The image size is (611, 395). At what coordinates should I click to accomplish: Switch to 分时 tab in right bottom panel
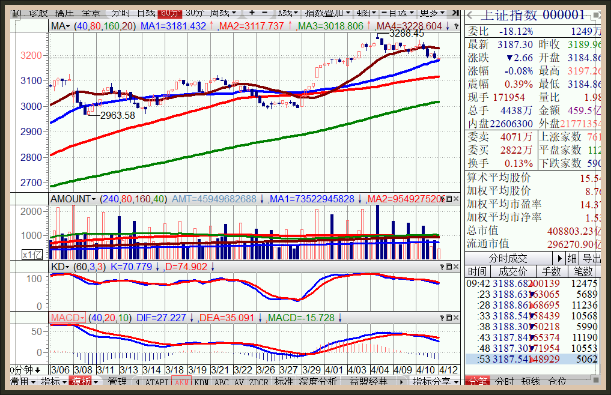(504, 381)
